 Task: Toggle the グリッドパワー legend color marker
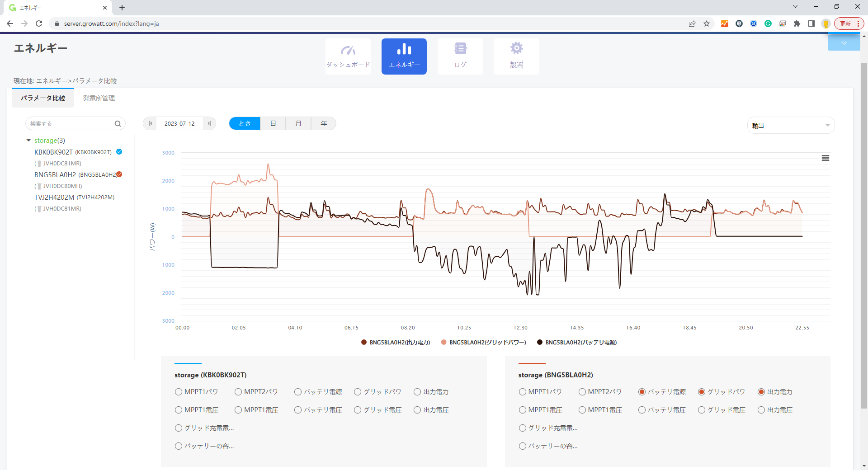coord(443,343)
